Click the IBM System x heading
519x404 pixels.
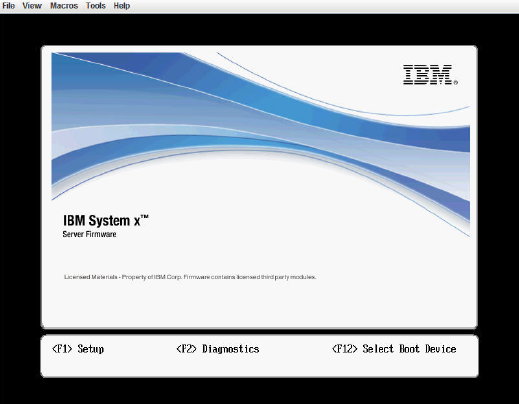pyautogui.click(x=106, y=221)
